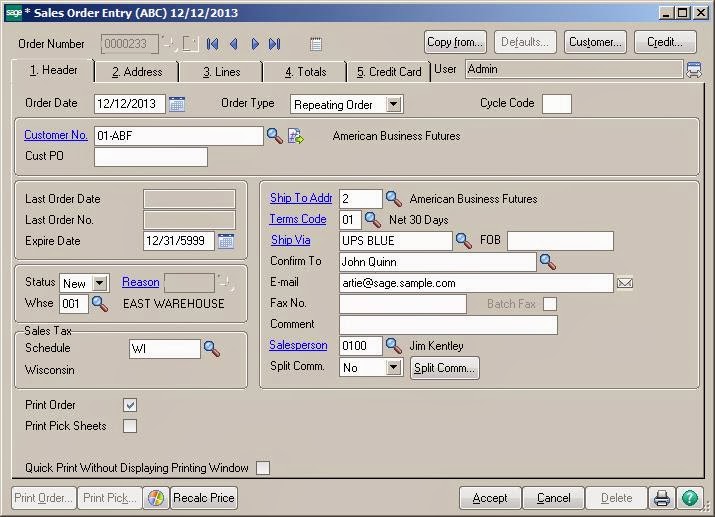This screenshot has width=715, height=517.
Task: Click the Sage logo in the title bar
Action: tap(13, 12)
